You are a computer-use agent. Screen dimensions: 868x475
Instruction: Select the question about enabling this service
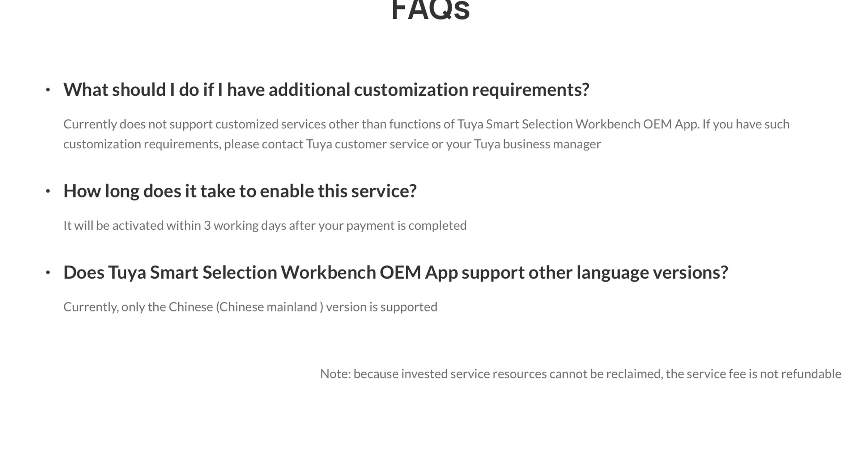(240, 191)
